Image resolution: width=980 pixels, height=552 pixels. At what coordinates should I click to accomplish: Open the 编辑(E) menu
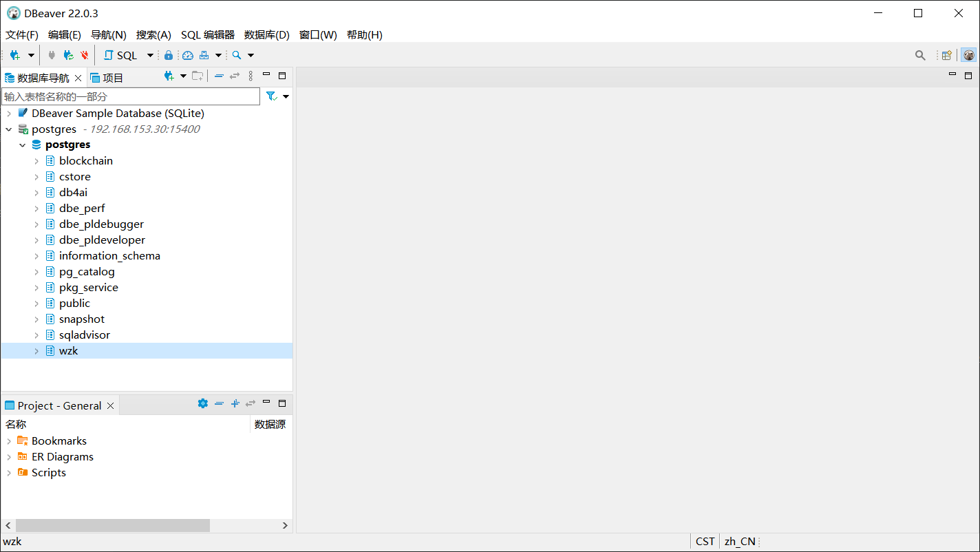(65, 35)
